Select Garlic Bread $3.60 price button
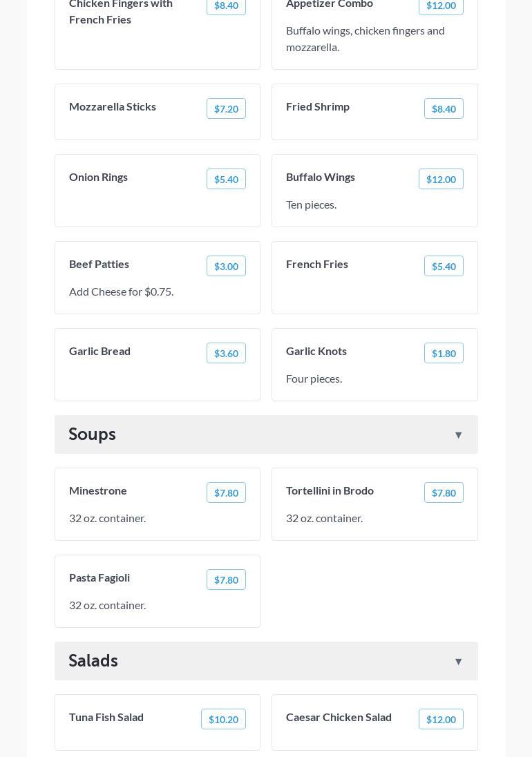This screenshot has width=532, height=757. click(226, 354)
